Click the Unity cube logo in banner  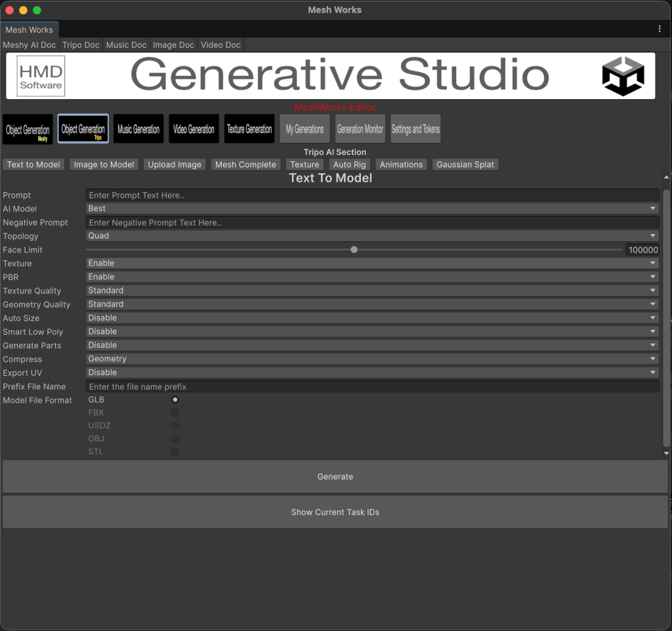623,76
